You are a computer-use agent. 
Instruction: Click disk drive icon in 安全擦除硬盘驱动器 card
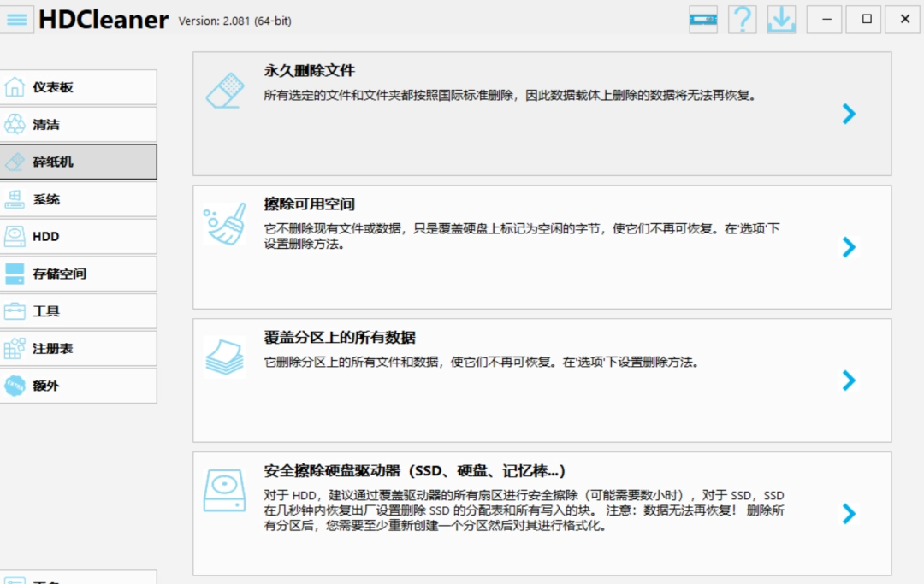(224, 491)
